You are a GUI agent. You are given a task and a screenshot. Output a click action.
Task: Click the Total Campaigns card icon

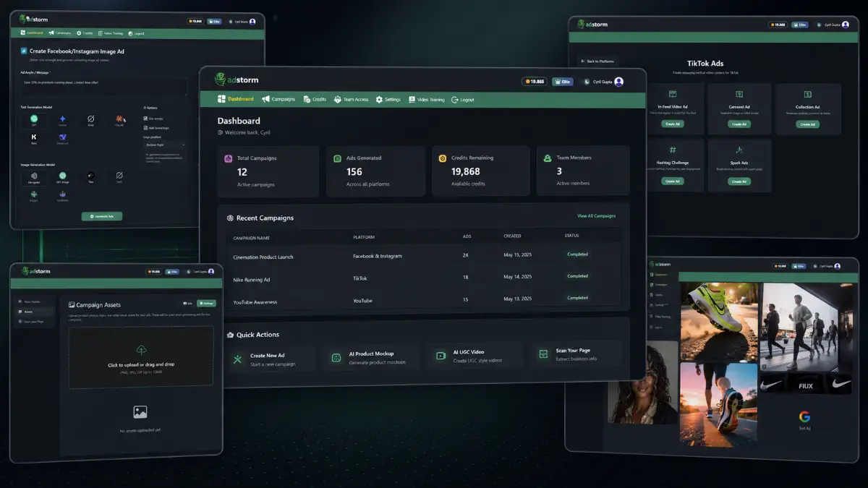tap(229, 158)
